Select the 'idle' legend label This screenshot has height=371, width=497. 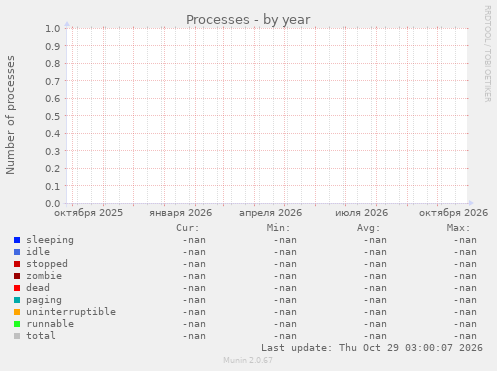point(38,252)
